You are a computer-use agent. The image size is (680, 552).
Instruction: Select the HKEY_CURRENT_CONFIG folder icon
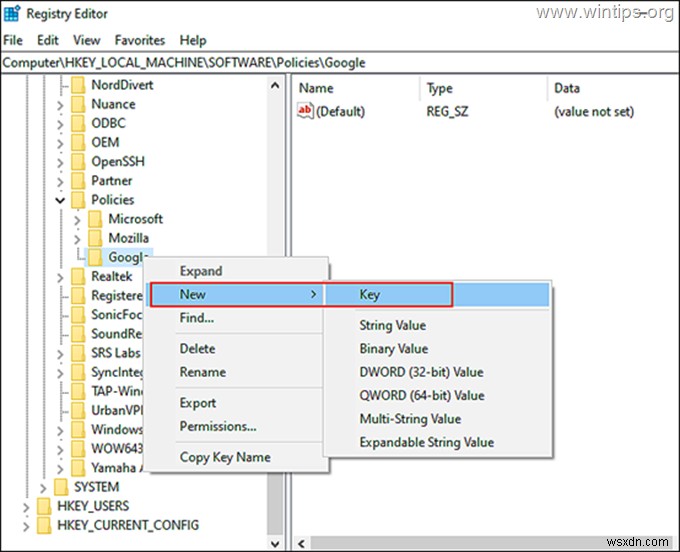click(x=44, y=525)
